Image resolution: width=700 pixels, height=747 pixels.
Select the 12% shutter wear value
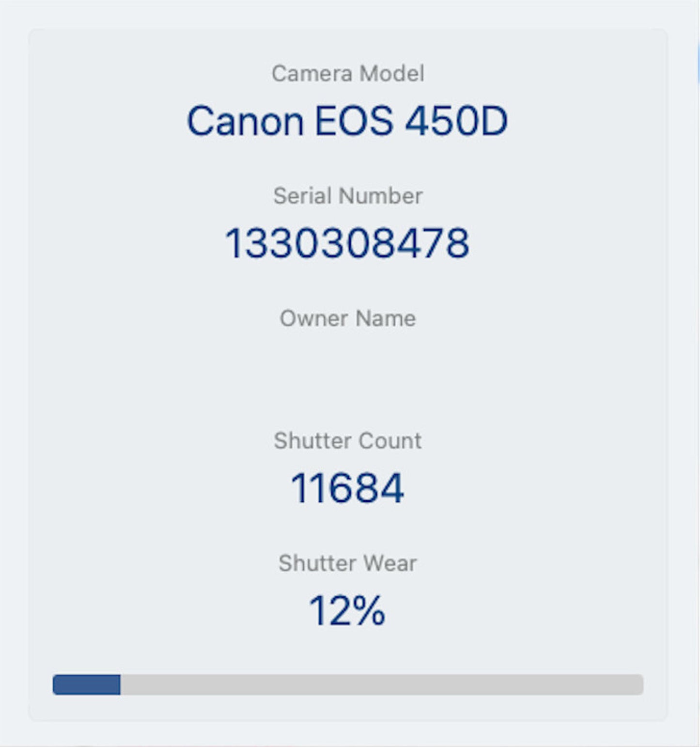[347, 610]
